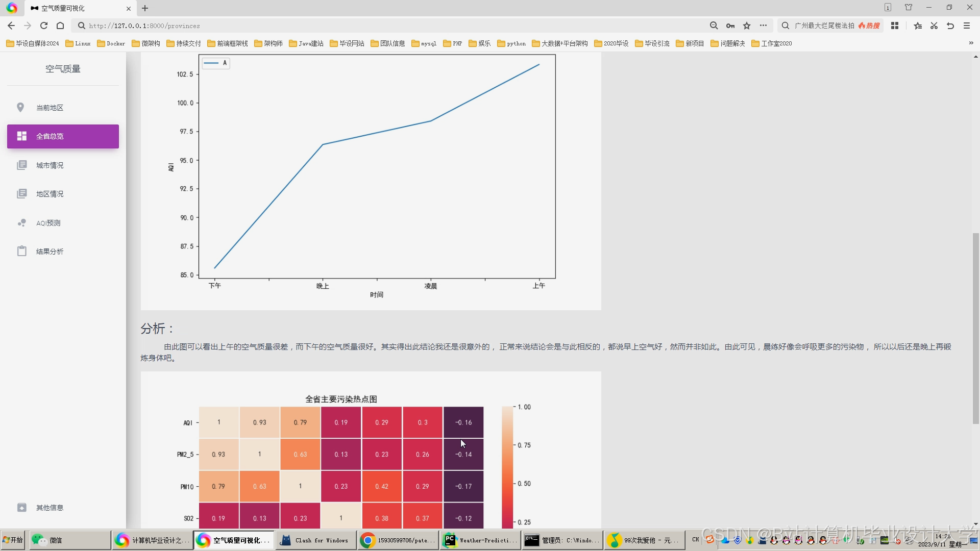Screen dimensions: 980x551
Task: Reload the page with refresh button
Action: coord(44,26)
